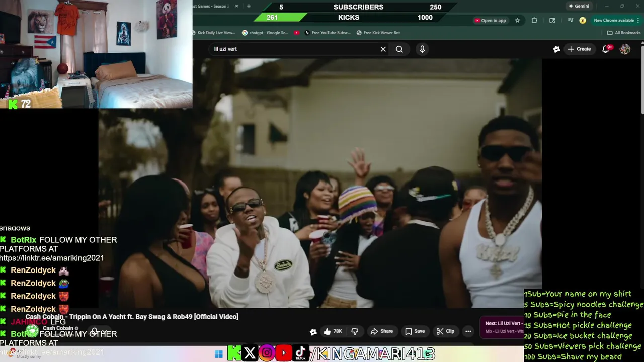Open the Chrome extensions puzzle icon
Image resolution: width=644 pixels, height=362 pixels.
click(534, 20)
